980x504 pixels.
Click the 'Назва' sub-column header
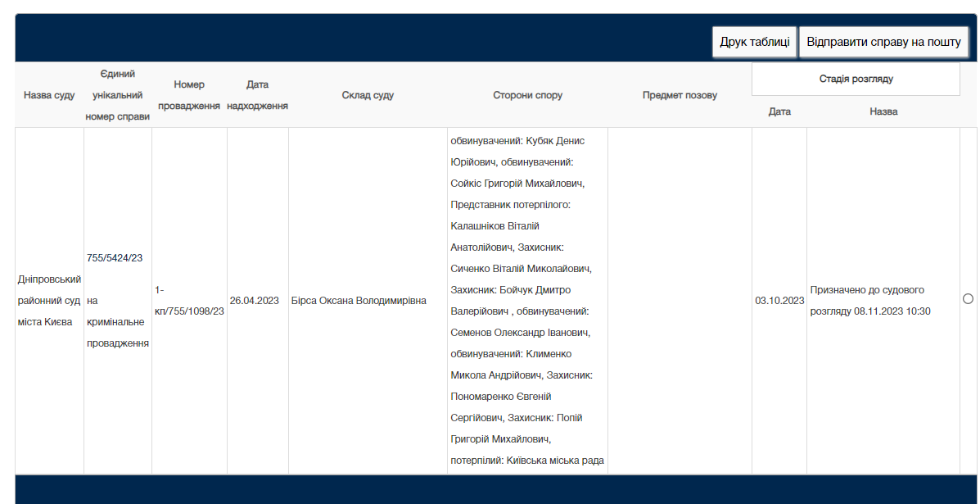883,111
